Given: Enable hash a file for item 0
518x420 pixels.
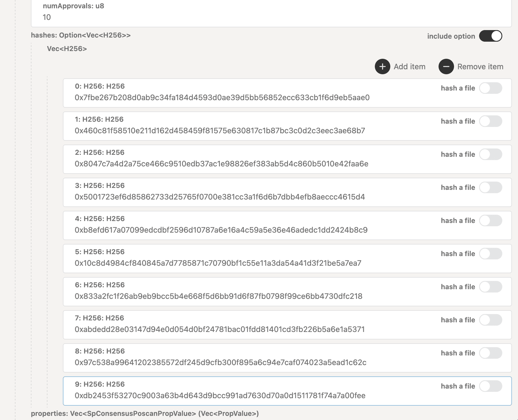Looking at the screenshot, I should pos(491,88).
